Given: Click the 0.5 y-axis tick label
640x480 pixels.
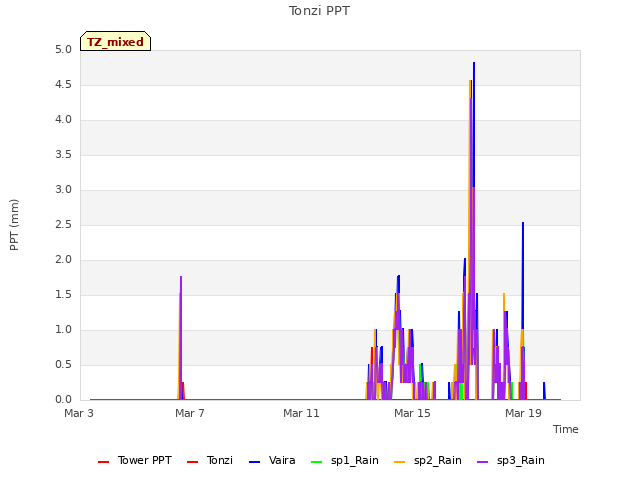Looking at the screenshot, I should click(63, 365).
